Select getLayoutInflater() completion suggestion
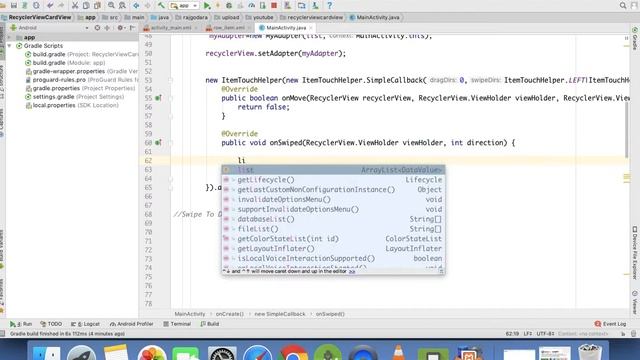 [x=333, y=249]
